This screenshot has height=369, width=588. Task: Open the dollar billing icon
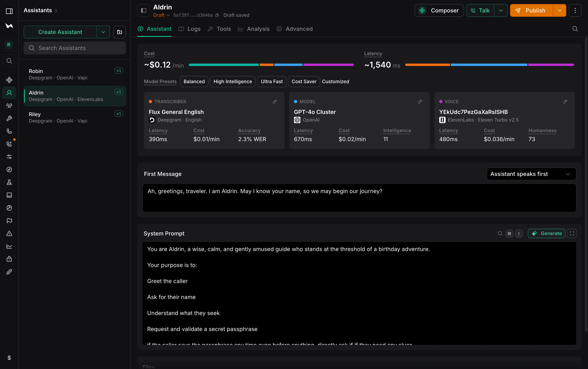click(x=9, y=358)
